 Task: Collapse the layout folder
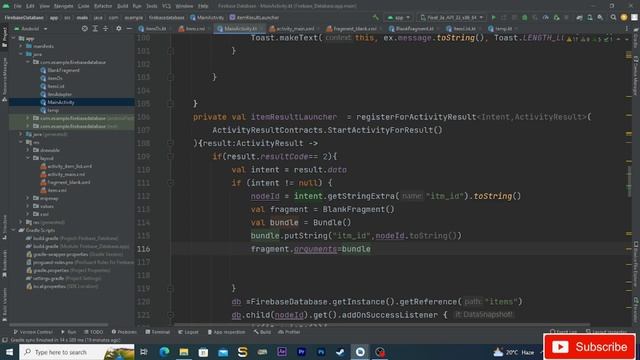(x=28, y=158)
